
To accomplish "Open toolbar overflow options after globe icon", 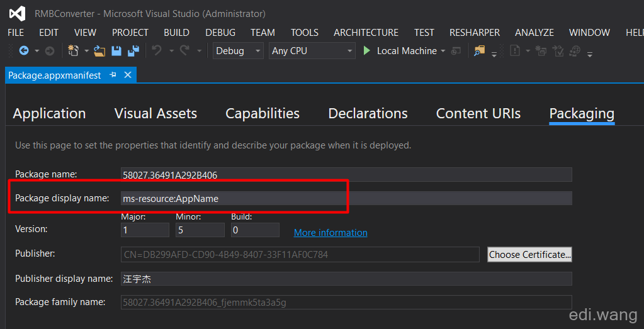I will tap(590, 53).
